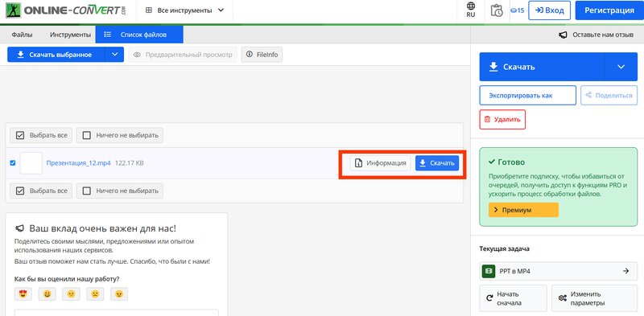Click the yellow Премиум button

(x=524, y=210)
